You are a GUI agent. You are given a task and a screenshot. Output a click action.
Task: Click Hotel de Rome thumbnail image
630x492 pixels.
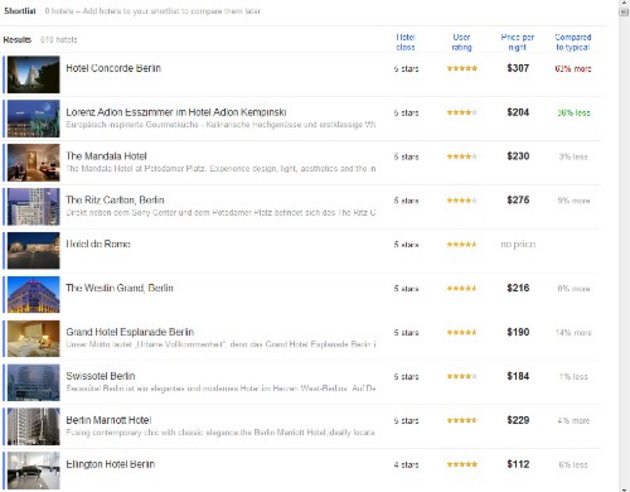[x=33, y=250]
